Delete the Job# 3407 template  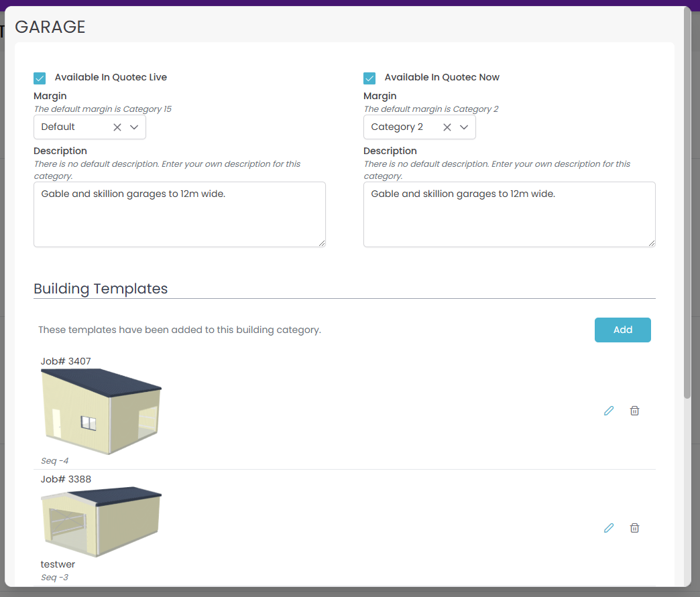pos(634,411)
